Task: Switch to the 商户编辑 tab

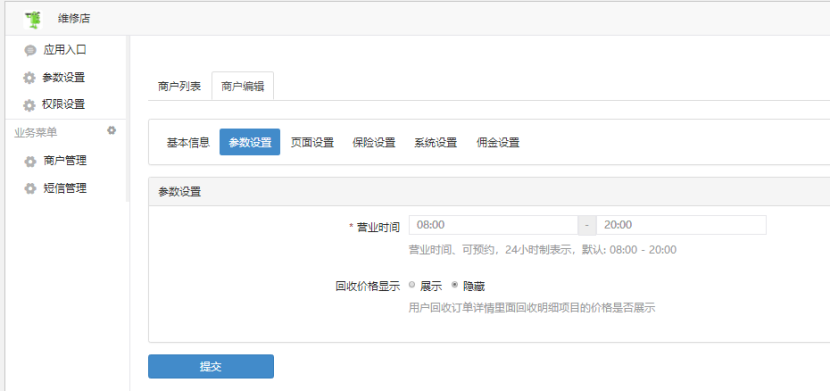Action: point(242,86)
